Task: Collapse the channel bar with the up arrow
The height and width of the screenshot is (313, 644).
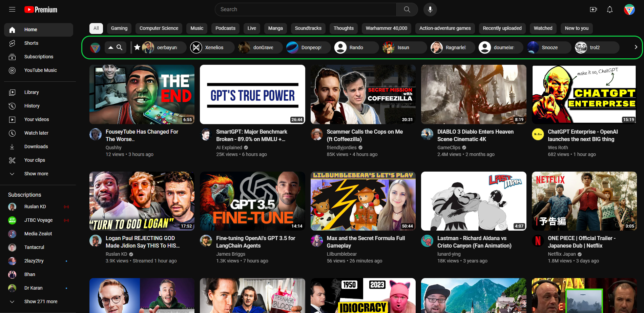Action: (111, 47)
